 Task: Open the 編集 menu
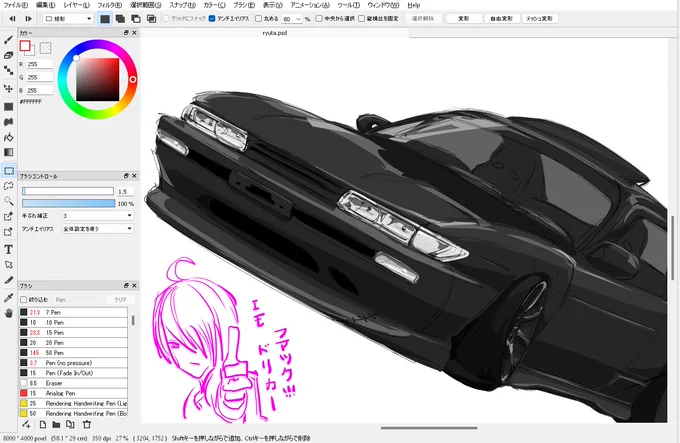point(46,5)
